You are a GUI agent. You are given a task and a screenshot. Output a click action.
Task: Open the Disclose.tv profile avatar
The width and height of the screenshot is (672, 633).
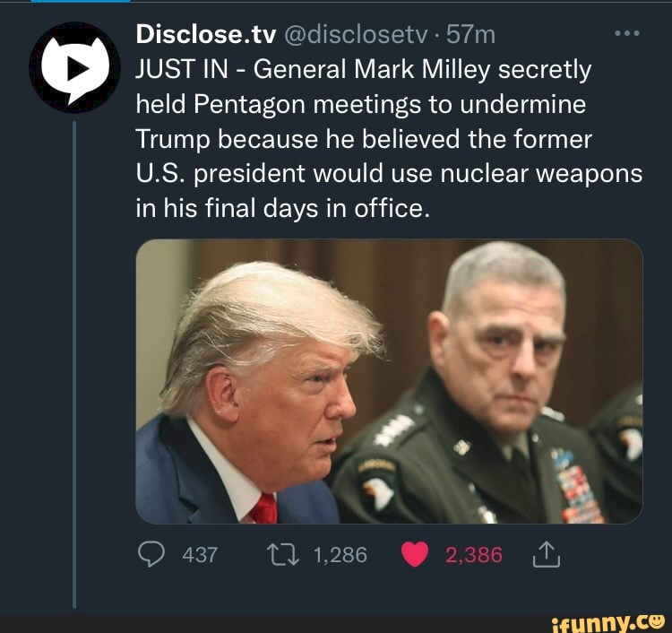tap(74, 67)
